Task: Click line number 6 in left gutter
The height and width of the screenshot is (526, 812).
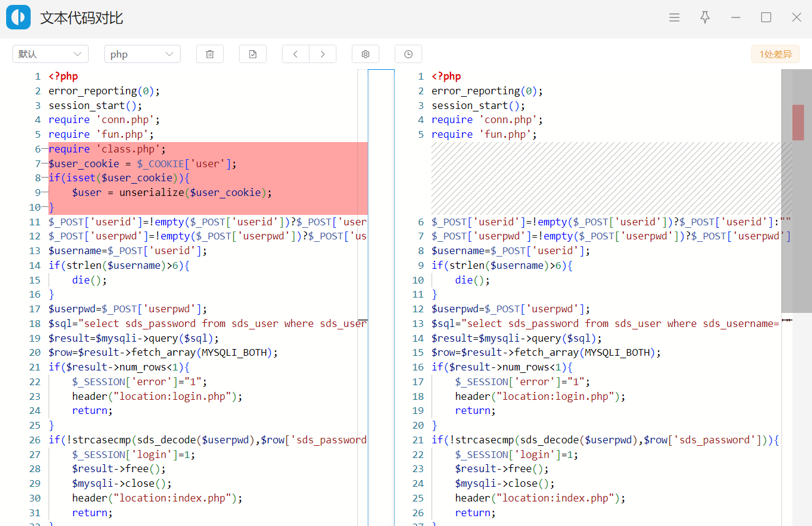Action: coord(37,149)
